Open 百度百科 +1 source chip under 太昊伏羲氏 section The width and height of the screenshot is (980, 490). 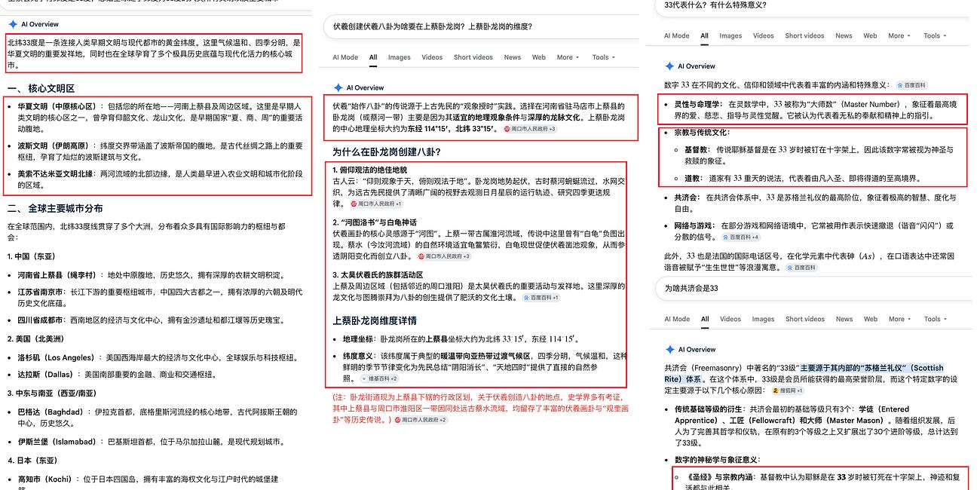coord(541,298)
